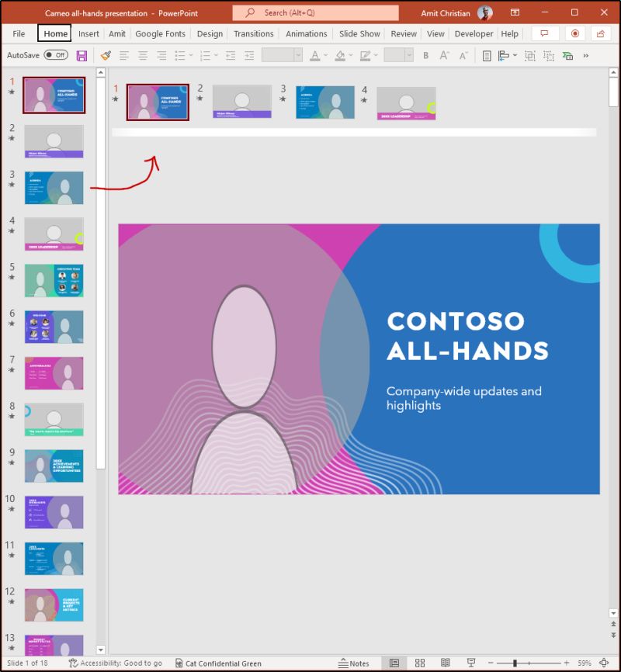Screen dimensions: 621x672
Task: Select slide 7 thumbnail in panel
Action: point(54,373)
